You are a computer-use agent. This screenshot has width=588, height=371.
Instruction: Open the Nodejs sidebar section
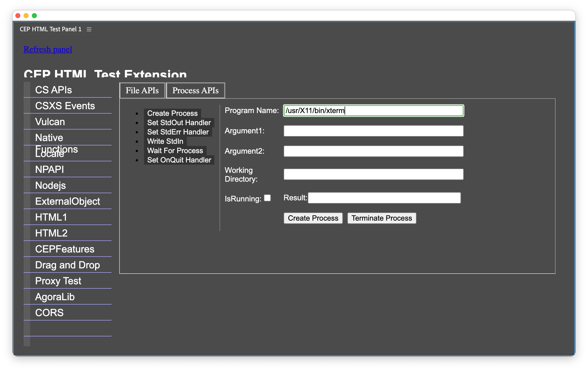click(x=51, y=185)
